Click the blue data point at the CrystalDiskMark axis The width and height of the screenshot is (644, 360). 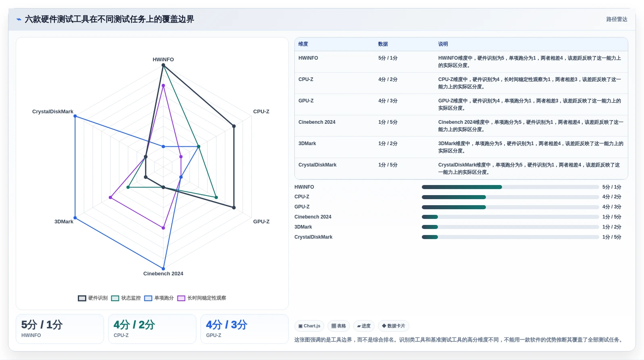(75, 117)
